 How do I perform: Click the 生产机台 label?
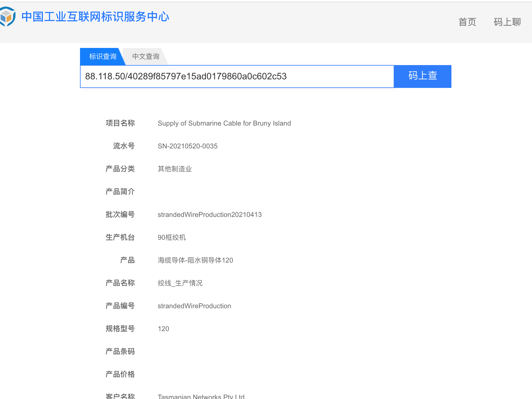pyautogui.click(x=120, y=237)
